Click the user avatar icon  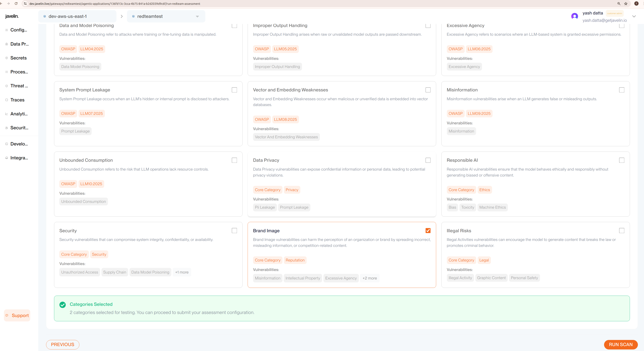pos(574,16)
